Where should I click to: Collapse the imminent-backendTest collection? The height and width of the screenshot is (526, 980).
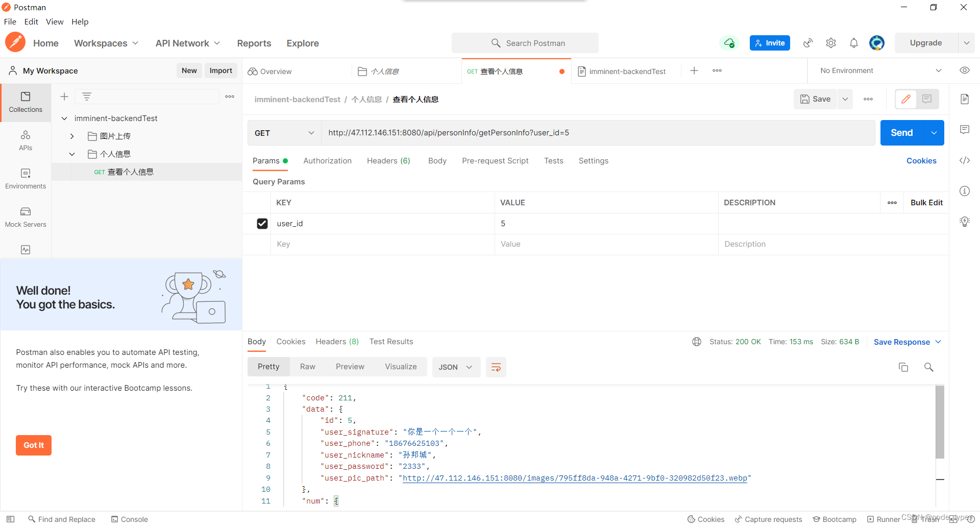(64, 118)
